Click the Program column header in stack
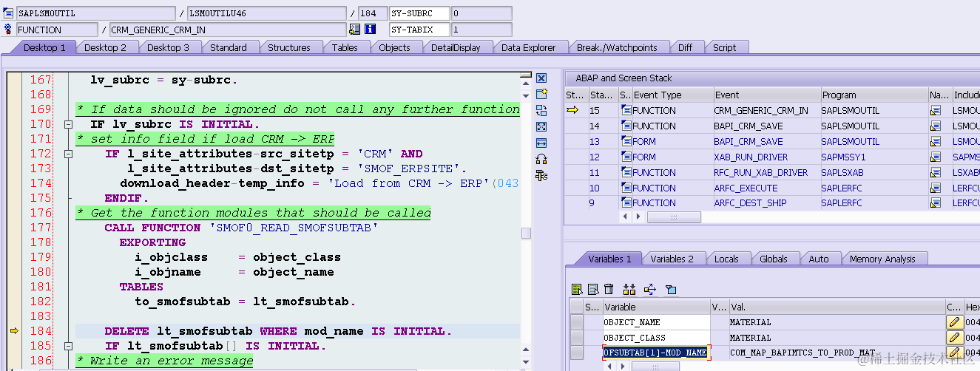The width and height of the screenshot is (980, 371). (x=873, y=95)
